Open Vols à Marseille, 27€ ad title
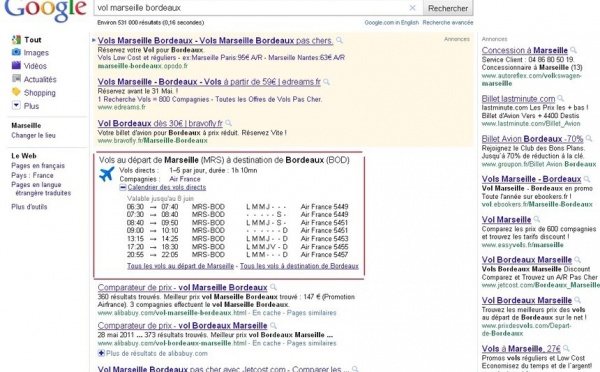600x372 pixels. click(521, 349)
